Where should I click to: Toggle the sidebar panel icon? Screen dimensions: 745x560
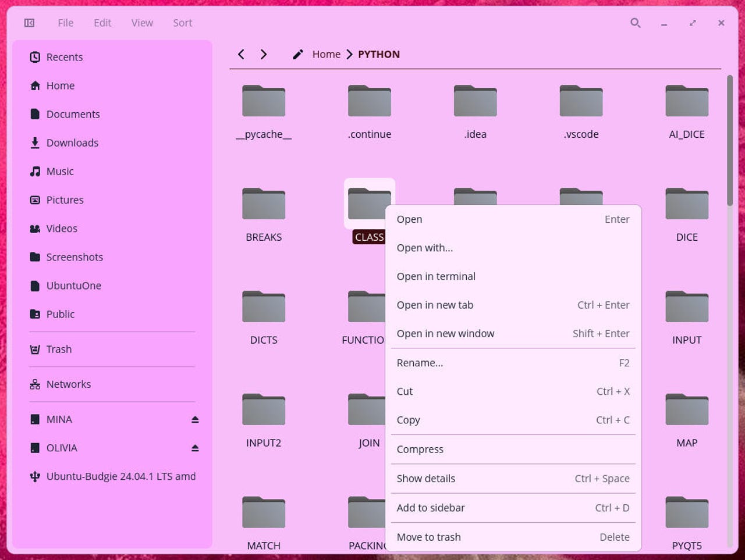tap(29, 23)
